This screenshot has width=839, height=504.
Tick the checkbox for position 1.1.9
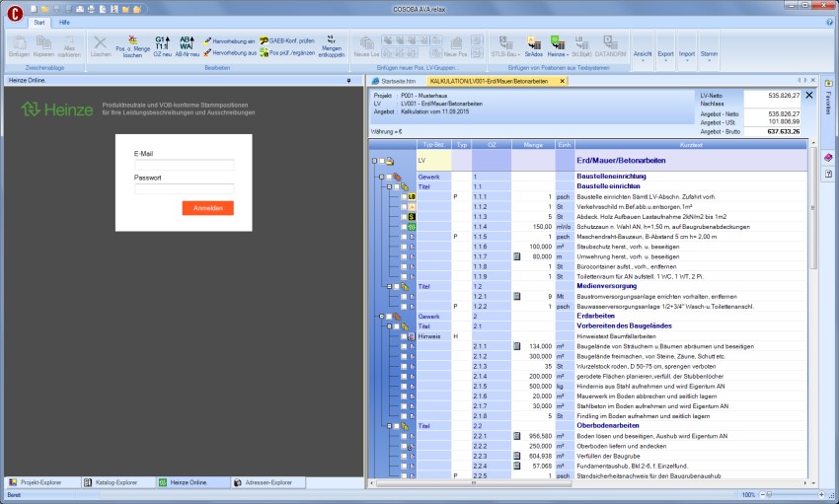click(404, 276)
